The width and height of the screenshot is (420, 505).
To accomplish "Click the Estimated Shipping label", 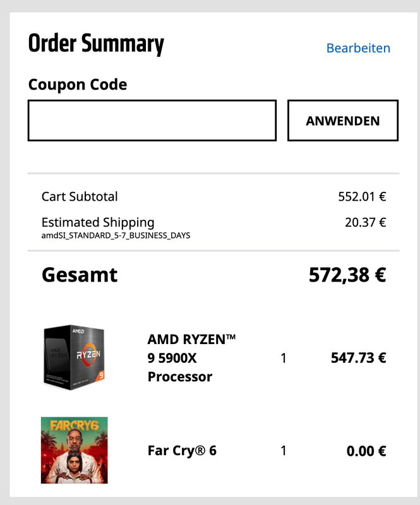I will pyautogui.click(x=98, y=222).
